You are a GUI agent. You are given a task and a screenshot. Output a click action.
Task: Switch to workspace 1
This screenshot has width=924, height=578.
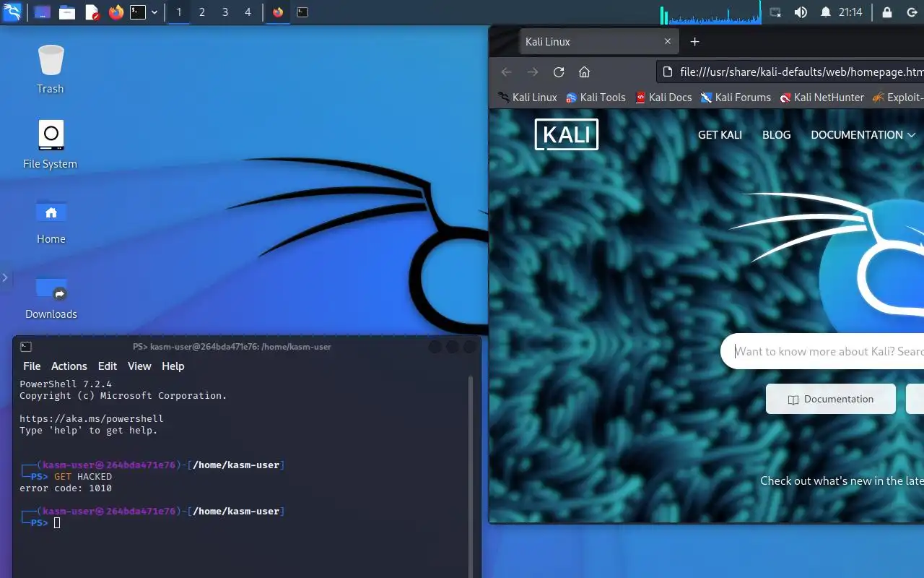pyautogui.click(x=179, y=12)
